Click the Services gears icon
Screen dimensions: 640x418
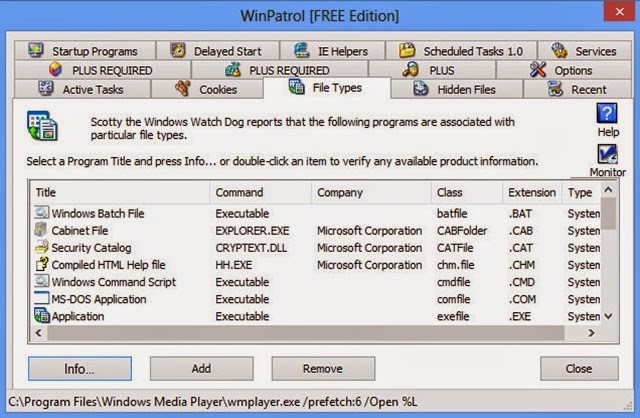pos(559,51)
